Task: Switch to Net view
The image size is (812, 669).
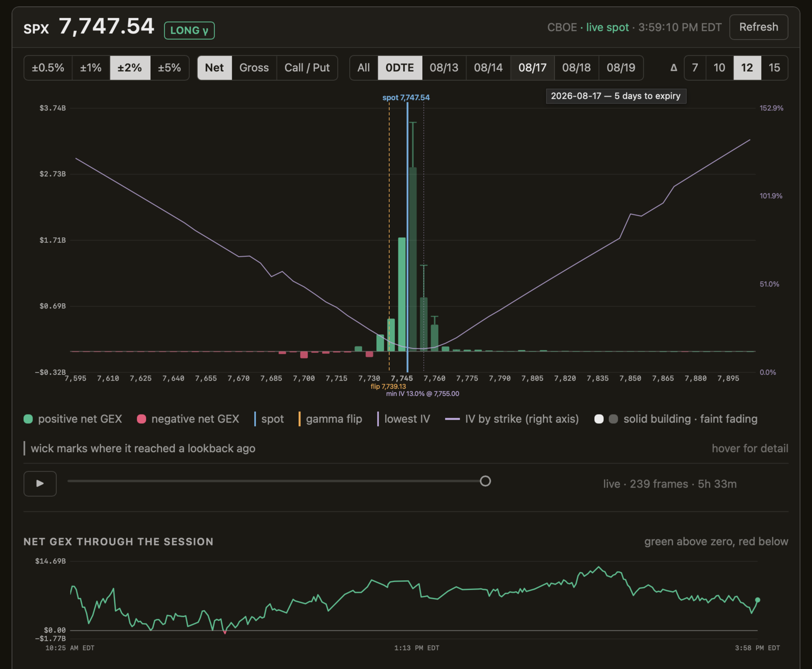Action: tap(214, 68)
